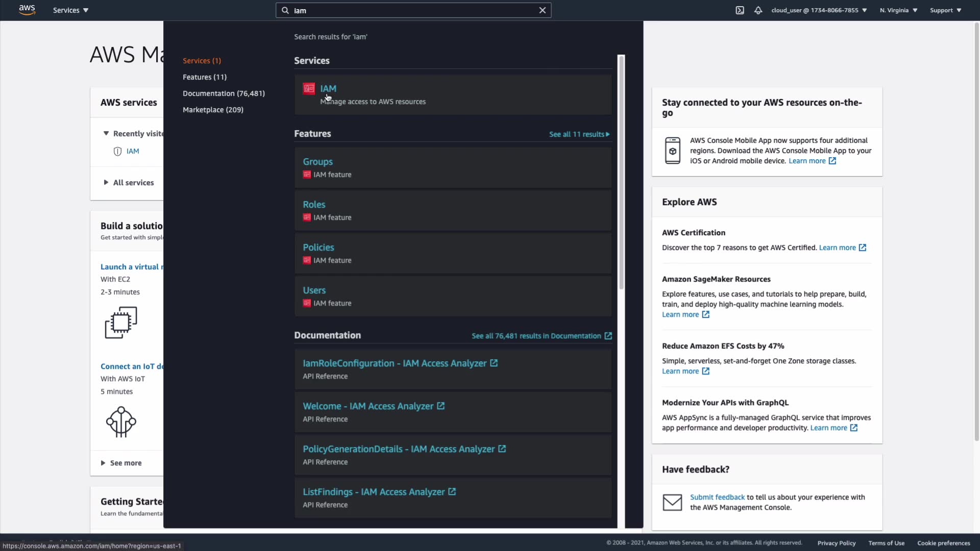980x551 pixels.
Task: Open the CloudShell terminal icon
Action: coord(740,10)
